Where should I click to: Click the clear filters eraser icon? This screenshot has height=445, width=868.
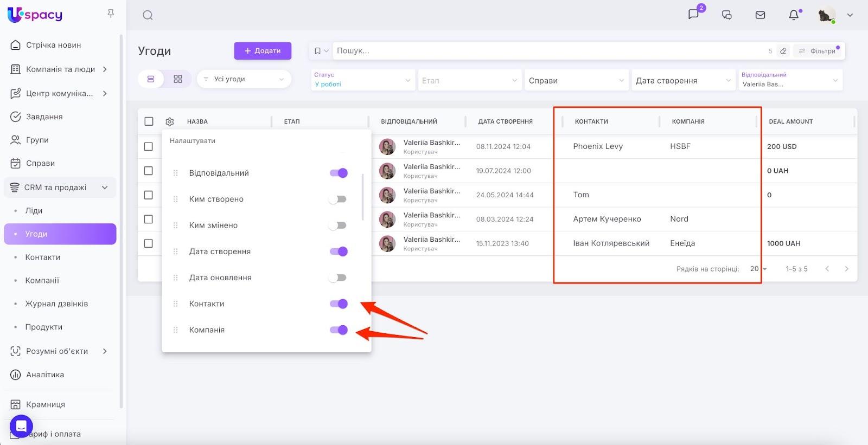[783, 51]
